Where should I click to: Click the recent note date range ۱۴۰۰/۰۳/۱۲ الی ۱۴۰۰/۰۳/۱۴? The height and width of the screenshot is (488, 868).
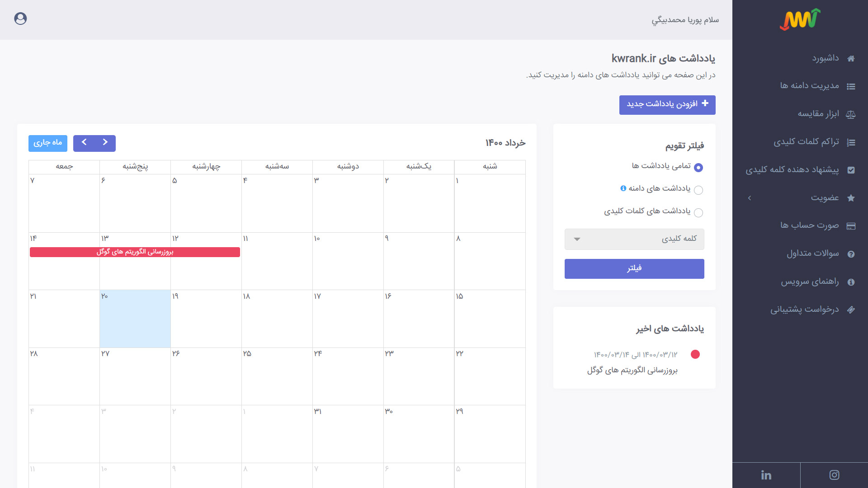point(636,355)
